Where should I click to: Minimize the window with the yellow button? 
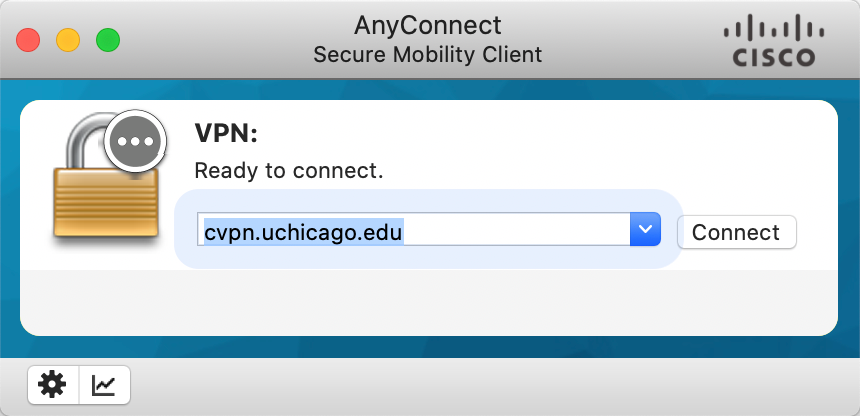coord(67,40)
